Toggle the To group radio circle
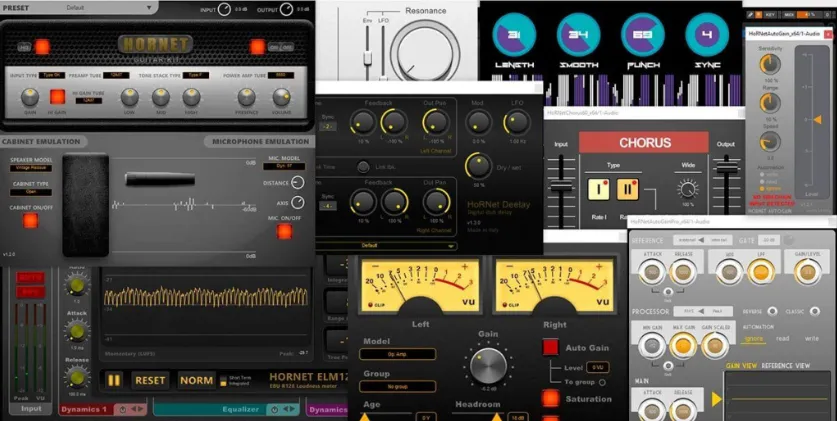The height and width of the screenshot is (421, 837). 602,382
